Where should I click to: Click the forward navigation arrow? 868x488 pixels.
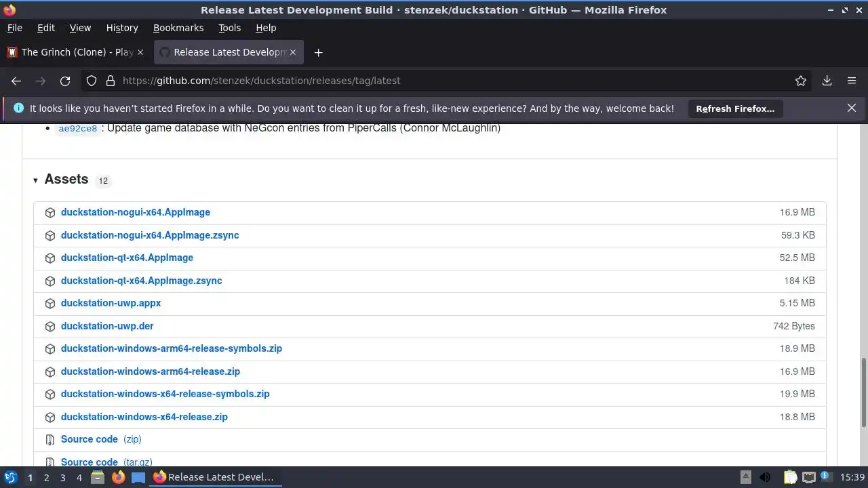tap(41, 81)
